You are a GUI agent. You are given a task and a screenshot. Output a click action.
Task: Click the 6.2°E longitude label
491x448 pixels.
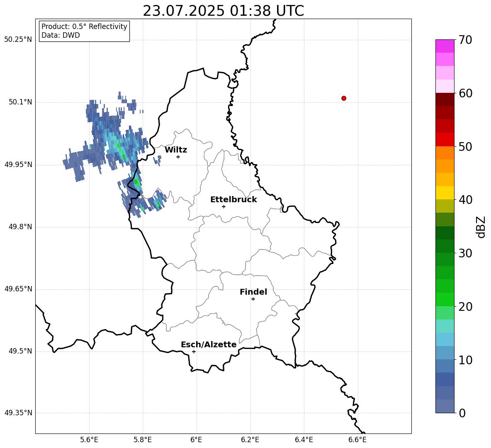(x=250, y=440)
